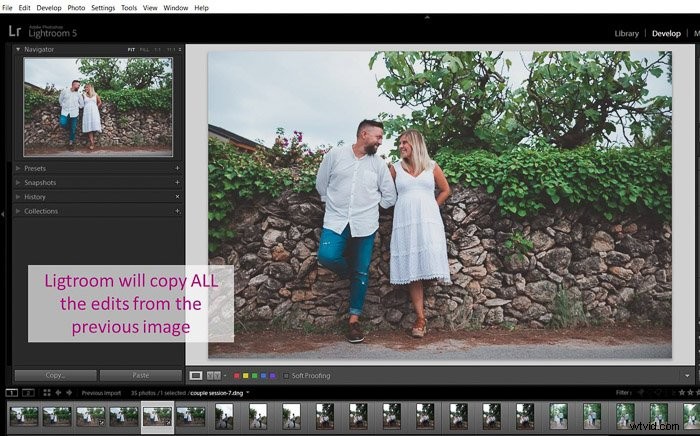700x436 pixels.
Task: Click the Copy... button
Action: point(55,375)
